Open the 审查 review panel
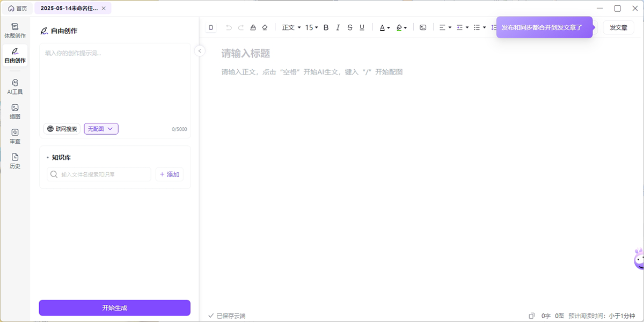 click(x=15, y=136)
